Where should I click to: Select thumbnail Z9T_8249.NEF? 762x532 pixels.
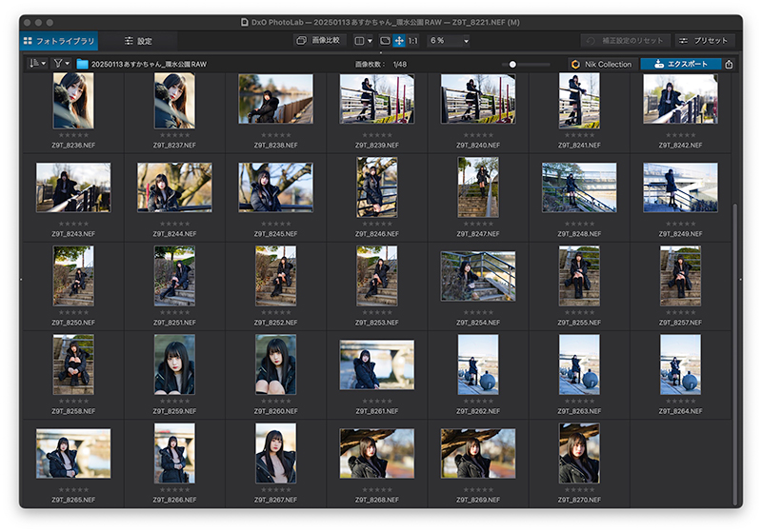tap(680, 187)
